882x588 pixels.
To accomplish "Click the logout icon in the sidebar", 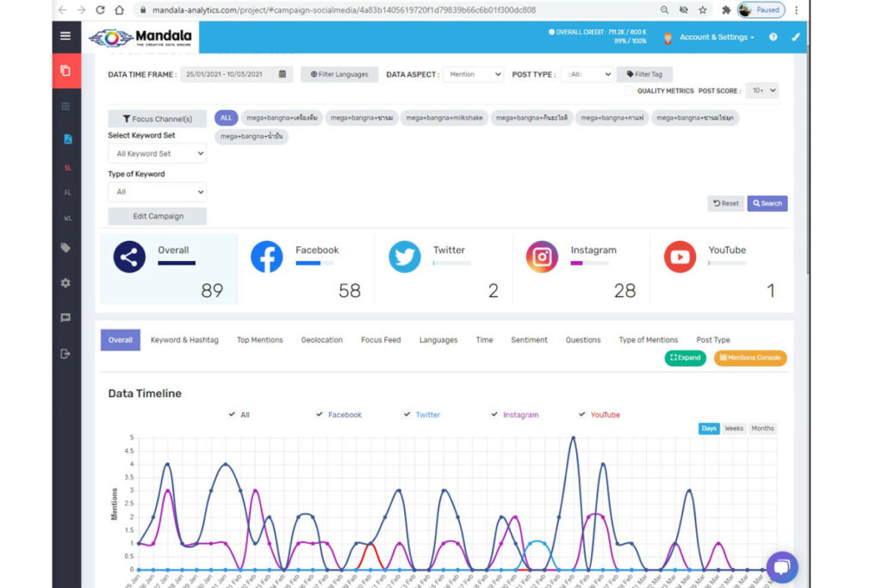I will (65, 354).
